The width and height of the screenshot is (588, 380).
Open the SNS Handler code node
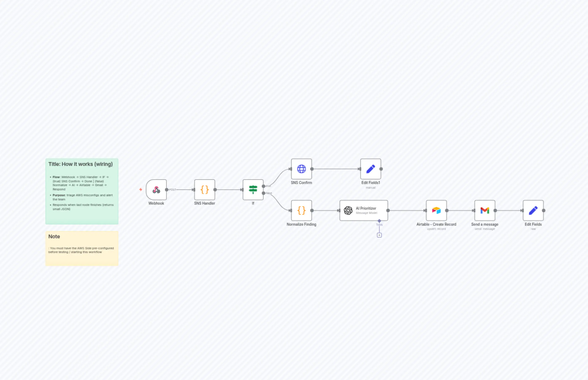pyautogui.click(x=205, y=189)
